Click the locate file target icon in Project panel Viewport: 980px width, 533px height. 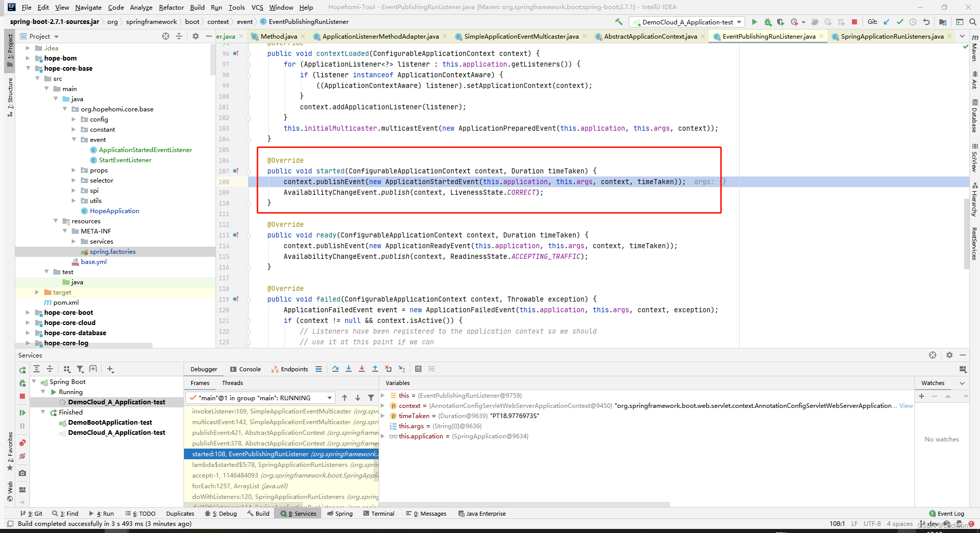(x=166, y=36)
